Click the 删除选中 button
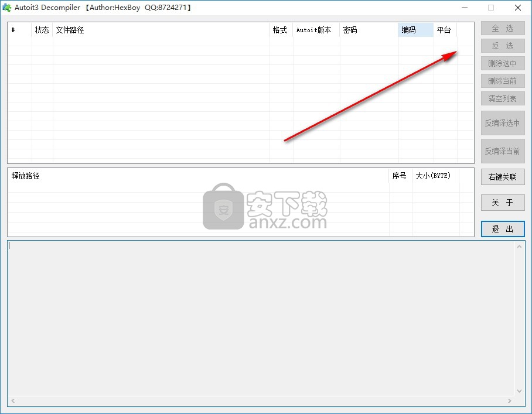This screenshot has height=414, width=532. tap(503, 63)
